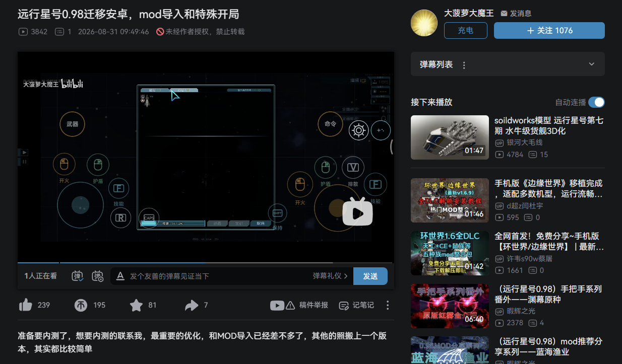Screen dimensions: 622x364
Task: Open the 'soildworks模型 远行星号第七期' title
Action: coord(549,126)
